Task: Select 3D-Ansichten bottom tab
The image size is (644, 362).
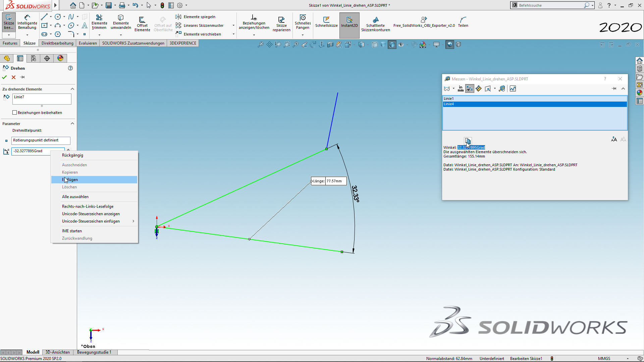Action: pyautogui.click(x=58, y=352)
